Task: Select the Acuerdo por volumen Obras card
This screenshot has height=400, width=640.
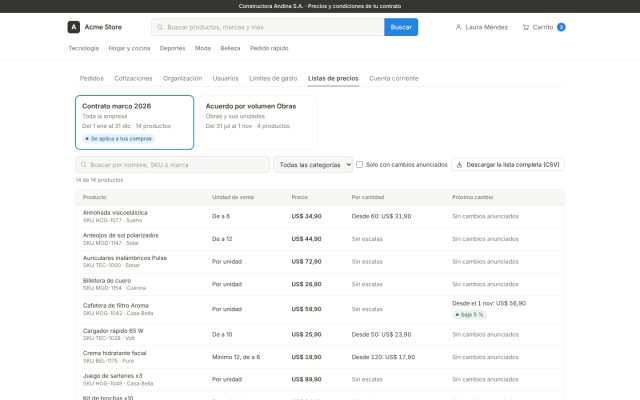Action: pyautogui.click(x=258, y=122)
